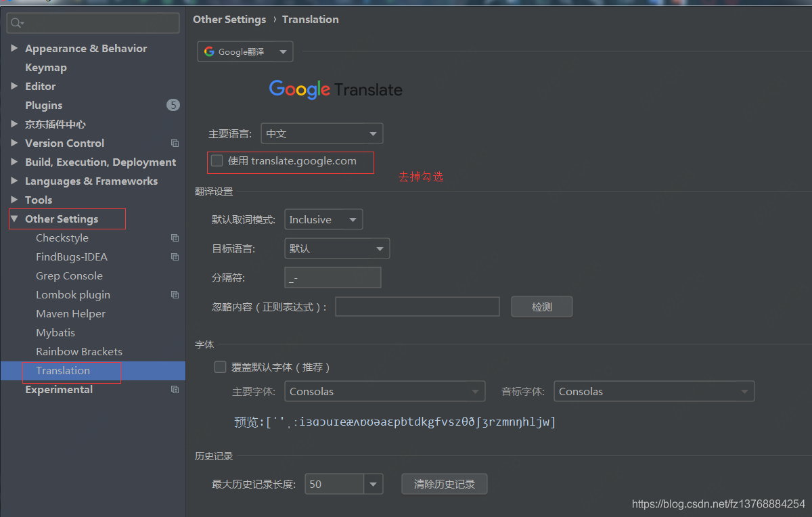The image size is (812, 517).
Task: Click the 预览 phonetic preview text
Action: click(x=394, y=422)
